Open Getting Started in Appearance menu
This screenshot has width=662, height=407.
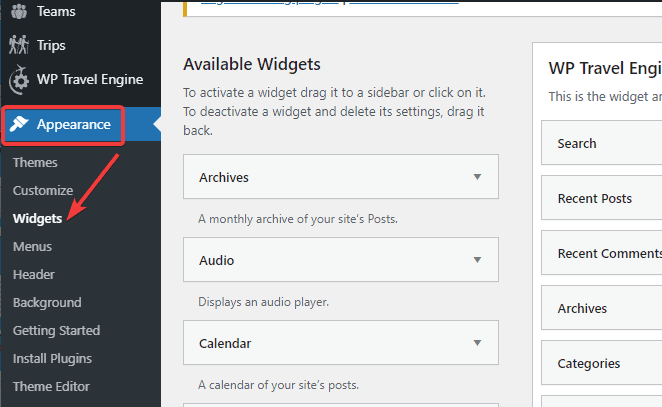tap(56, 330)
